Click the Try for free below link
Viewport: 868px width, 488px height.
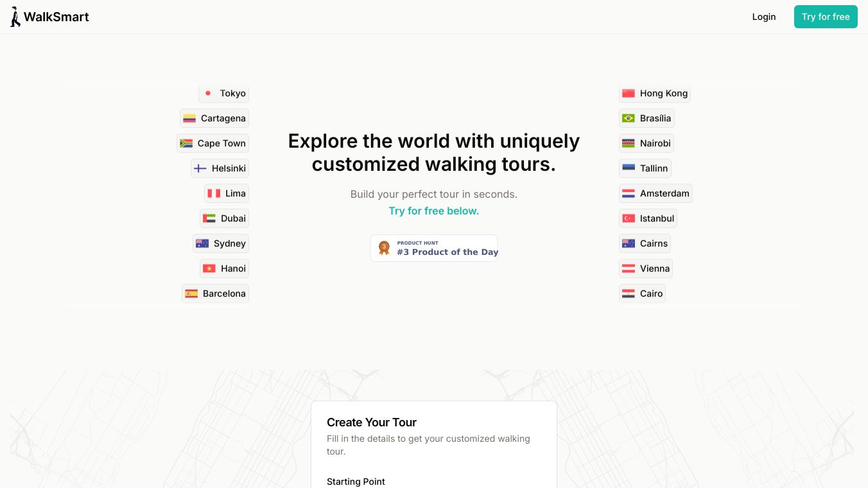433,211
